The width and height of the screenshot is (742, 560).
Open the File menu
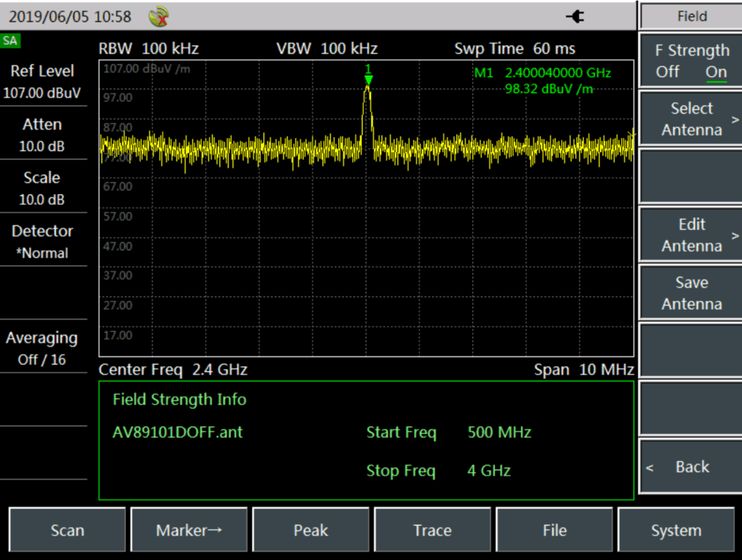554,530
